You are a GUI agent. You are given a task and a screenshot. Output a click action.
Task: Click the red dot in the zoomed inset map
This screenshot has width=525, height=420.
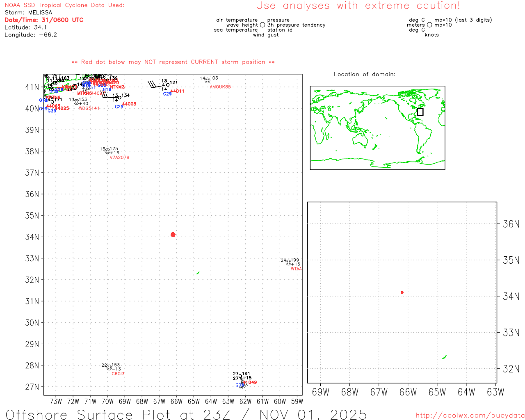402,292
